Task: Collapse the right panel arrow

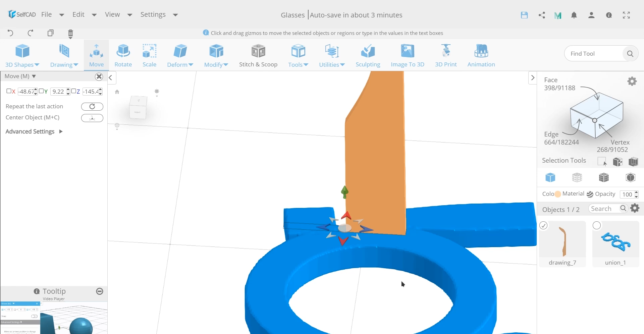Action: (x=532, y=78)
